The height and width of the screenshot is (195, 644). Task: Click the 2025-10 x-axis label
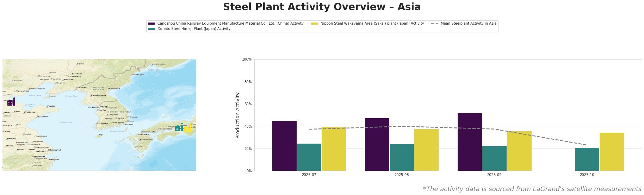coord(587,175)
